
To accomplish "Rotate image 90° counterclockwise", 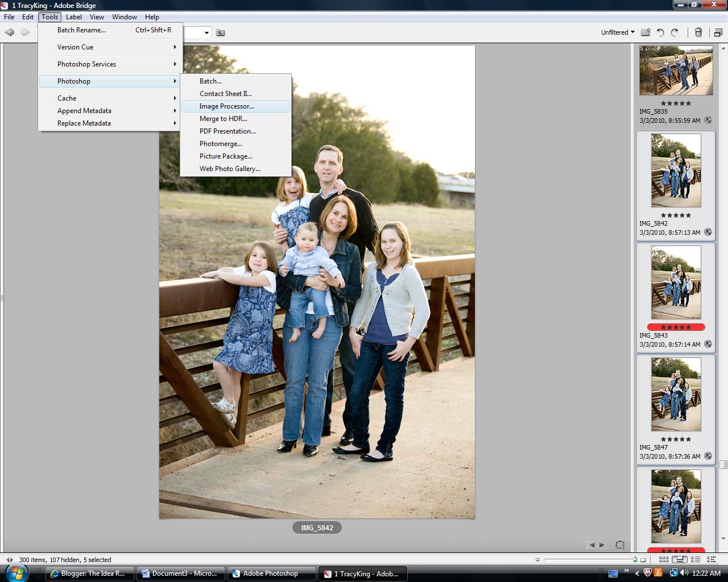I will (660, 32).
